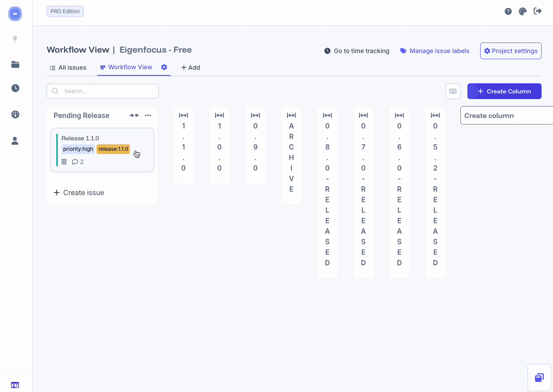Open the user profile sidebar icon
Image resolution: width=553 pixels, height=392 pixels.
[x=15, y=141]
